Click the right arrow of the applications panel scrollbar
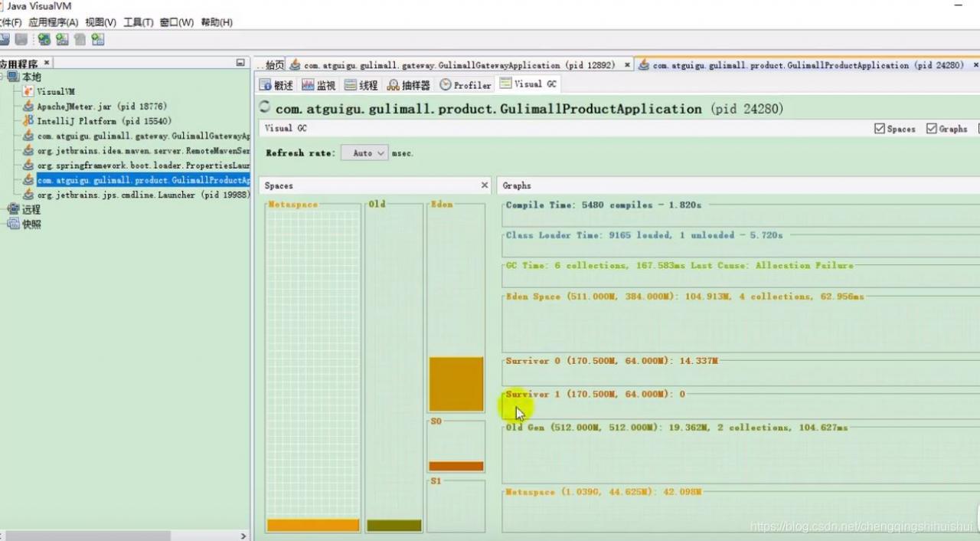This screenshot has height=541, width=980. click(x=243, y=536)
